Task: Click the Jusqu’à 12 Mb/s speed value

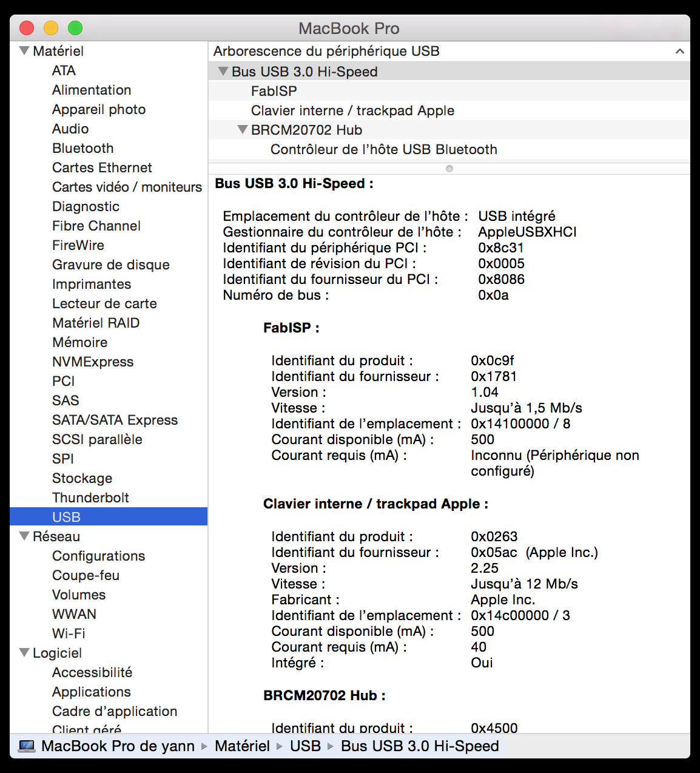Action: click(525, 584)
